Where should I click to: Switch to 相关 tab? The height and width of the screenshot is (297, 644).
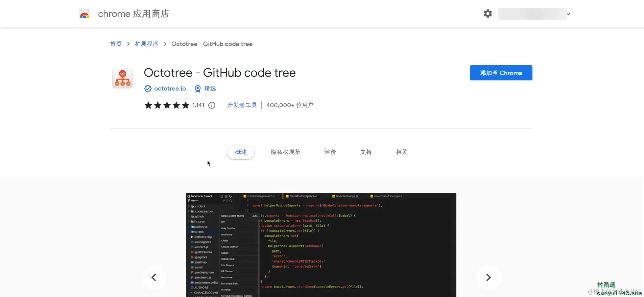pos(402,152)
